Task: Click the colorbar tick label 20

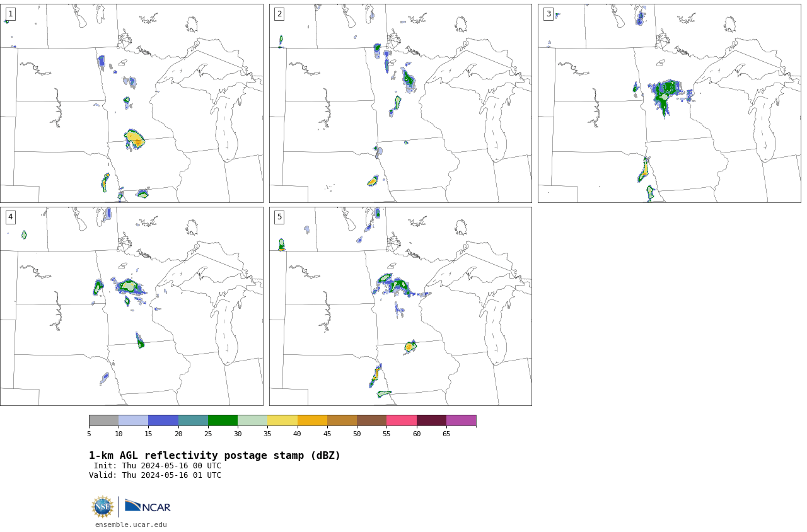Action: (x=178, y=434)
